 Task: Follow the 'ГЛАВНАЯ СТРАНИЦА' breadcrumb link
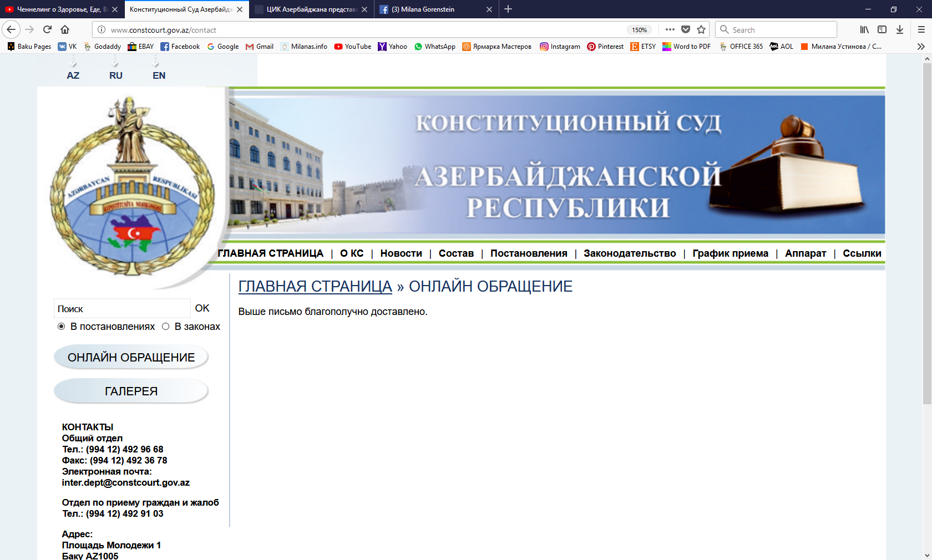(x=315, y=286)
